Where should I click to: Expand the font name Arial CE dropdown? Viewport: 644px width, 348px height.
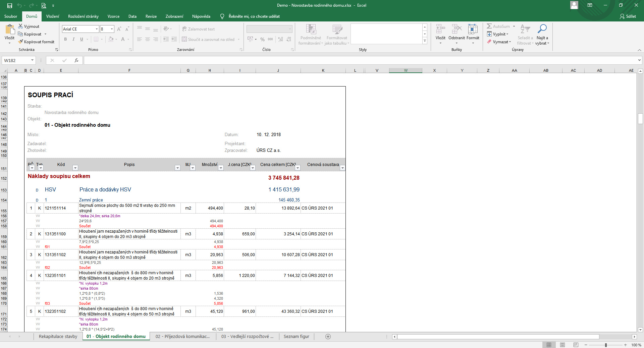click(97, 29)
